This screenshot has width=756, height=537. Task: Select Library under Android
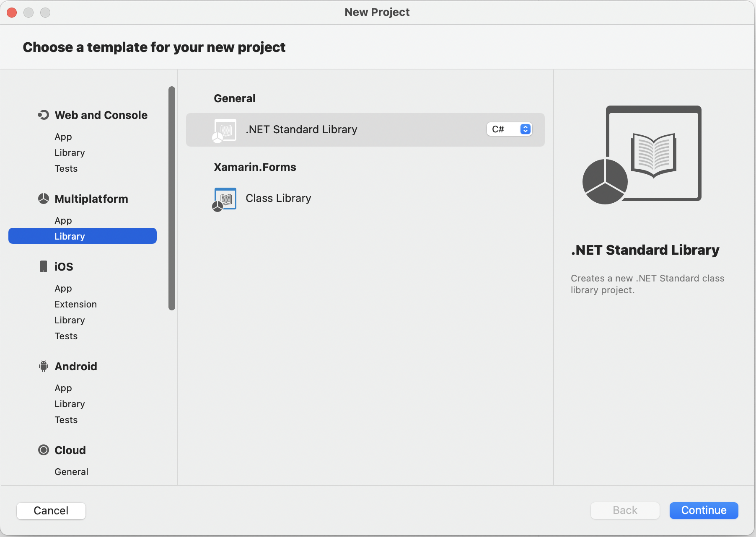point(70,404)
